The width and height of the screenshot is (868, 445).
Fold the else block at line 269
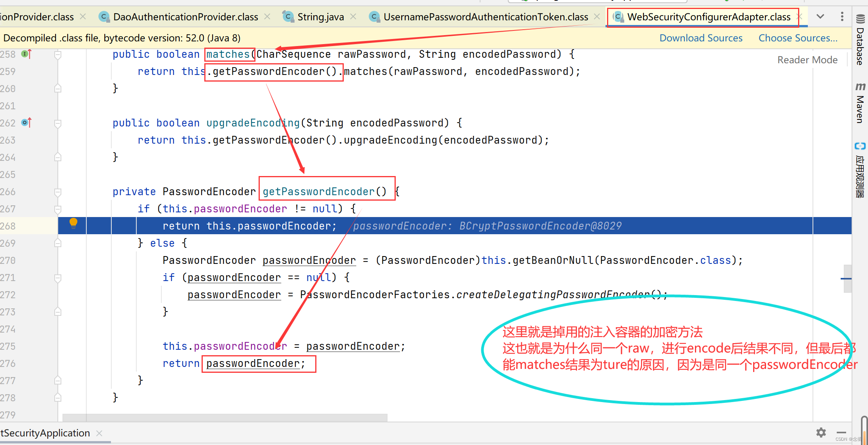pos(58,243)
